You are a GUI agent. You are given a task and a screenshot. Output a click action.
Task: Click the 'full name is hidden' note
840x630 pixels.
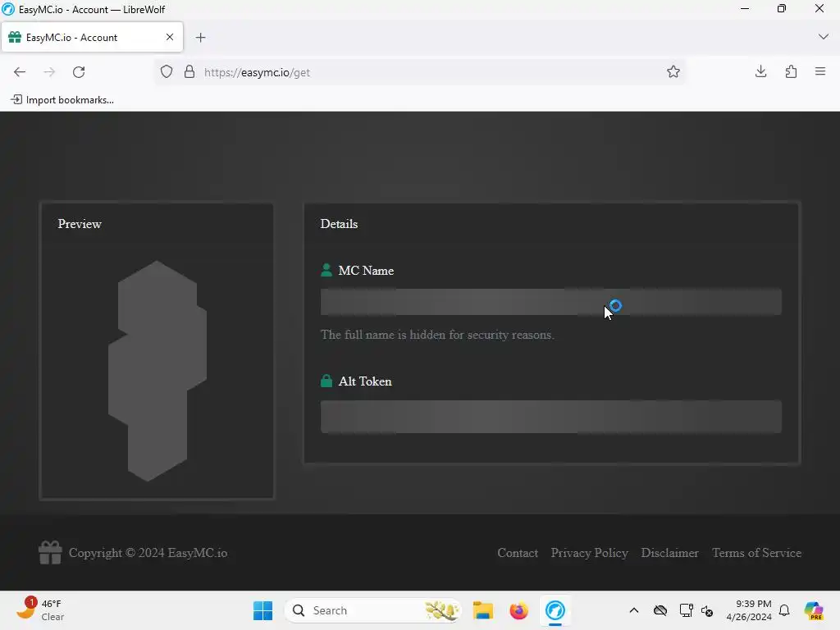tap(437, 335)
